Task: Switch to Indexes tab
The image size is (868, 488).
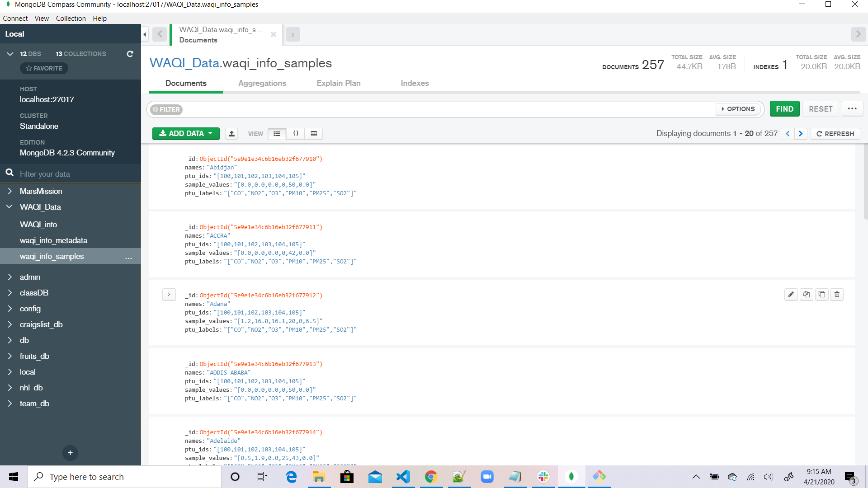Action: click(415, 83)
